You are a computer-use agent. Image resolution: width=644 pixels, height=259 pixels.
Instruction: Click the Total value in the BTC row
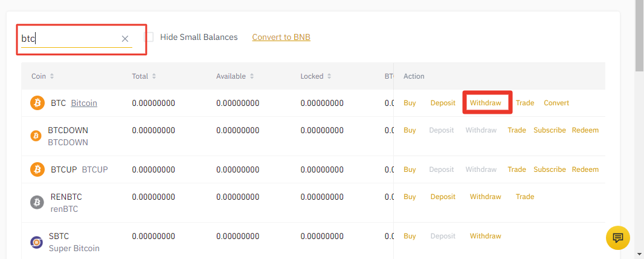click(x=153, y=103)
